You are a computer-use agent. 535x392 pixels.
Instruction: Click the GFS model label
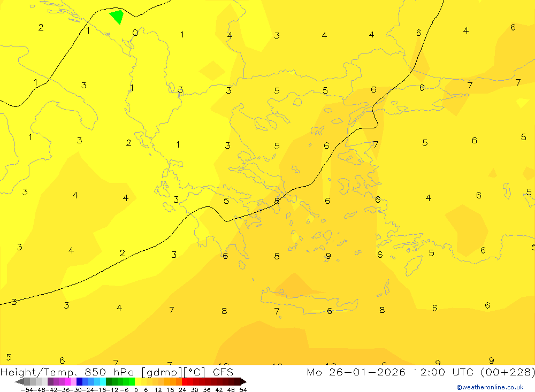tap(223, 372)
